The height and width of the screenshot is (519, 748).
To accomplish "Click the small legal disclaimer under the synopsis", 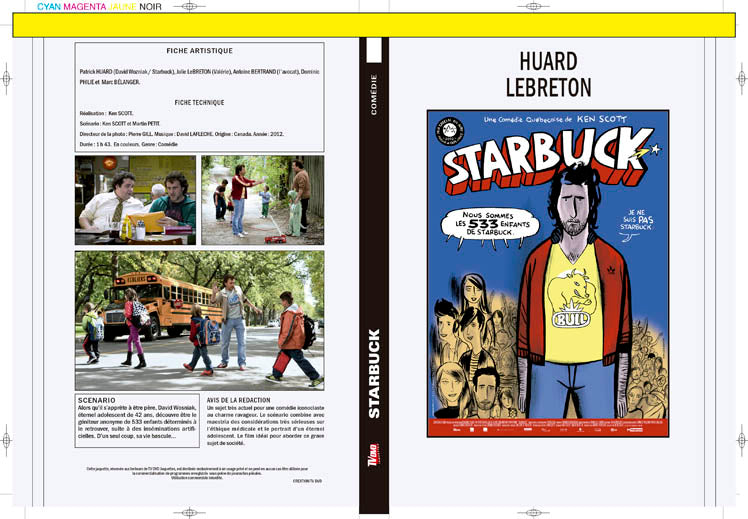I will point(197,473).
